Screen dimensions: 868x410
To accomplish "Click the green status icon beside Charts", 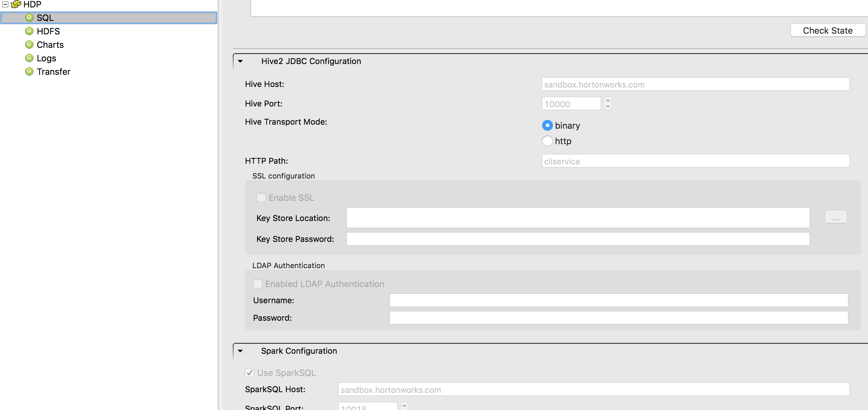I will tap(29, 44).
